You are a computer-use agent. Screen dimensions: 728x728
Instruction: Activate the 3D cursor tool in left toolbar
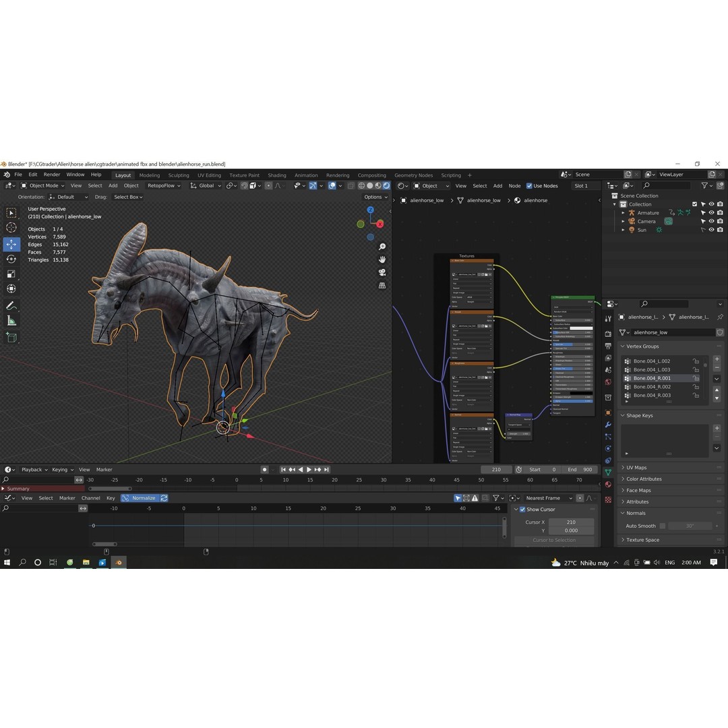point(11,227)
